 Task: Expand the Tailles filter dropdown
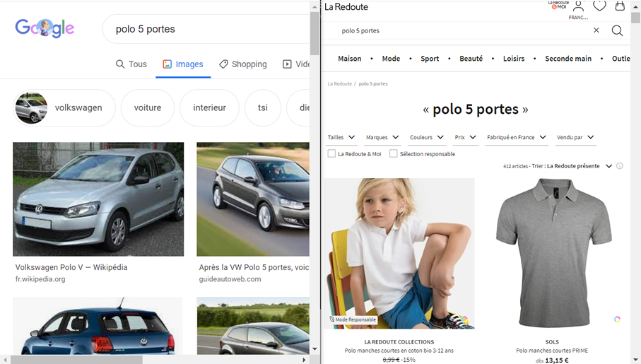(341, 137)
